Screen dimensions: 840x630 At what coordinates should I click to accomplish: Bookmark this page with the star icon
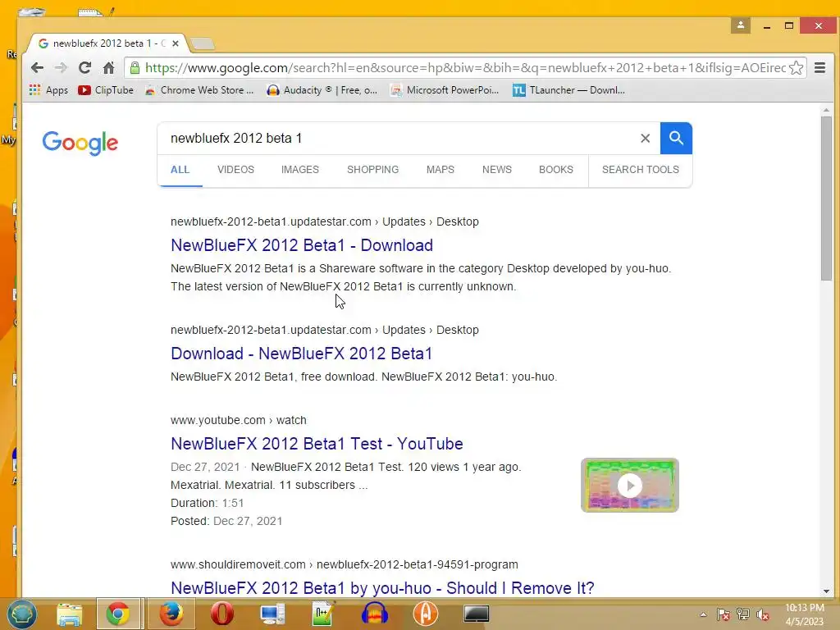796,67
